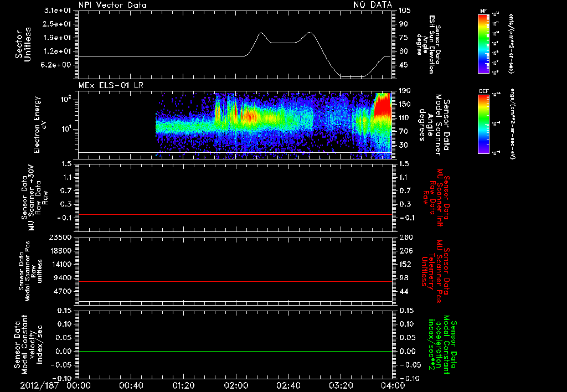
Task: Click the '110' scanner angle tick
Action: click(x=405, y=118)
